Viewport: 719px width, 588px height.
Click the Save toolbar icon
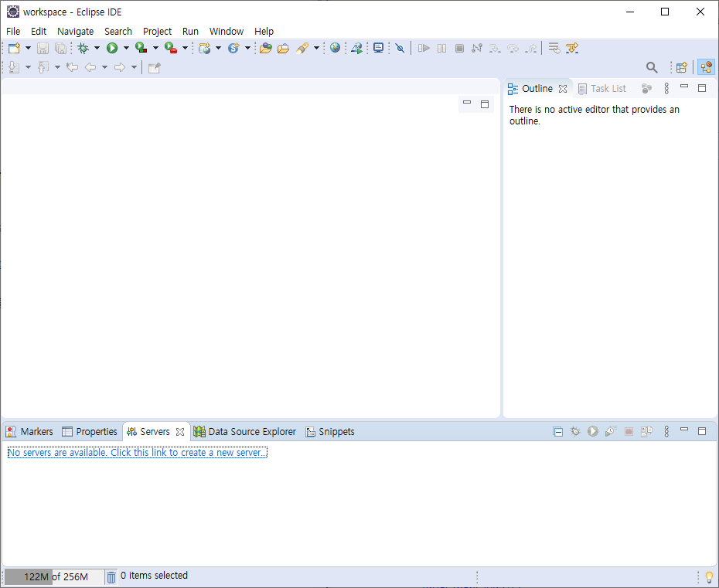point(43,48)
